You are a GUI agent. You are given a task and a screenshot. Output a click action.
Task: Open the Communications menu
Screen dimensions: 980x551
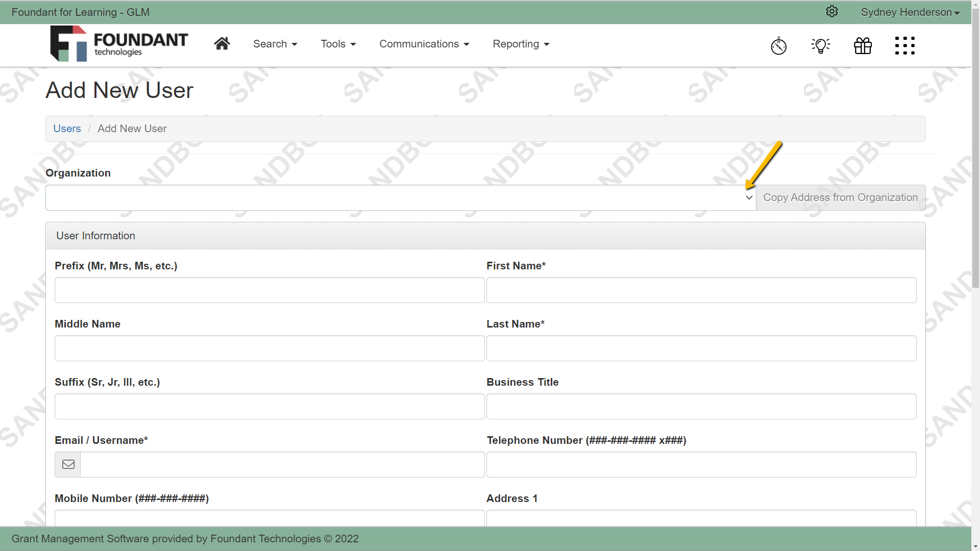click(424, 44)
